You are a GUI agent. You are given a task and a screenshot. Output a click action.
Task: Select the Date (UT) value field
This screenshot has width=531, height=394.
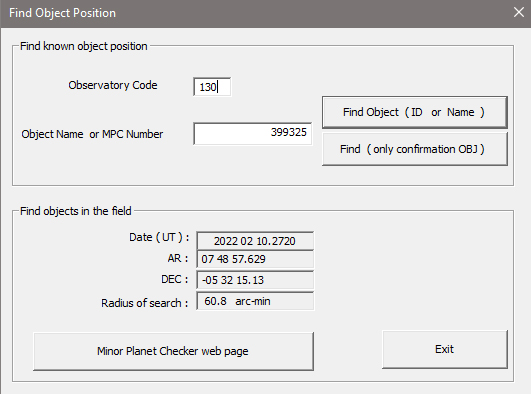coord(255,241)
